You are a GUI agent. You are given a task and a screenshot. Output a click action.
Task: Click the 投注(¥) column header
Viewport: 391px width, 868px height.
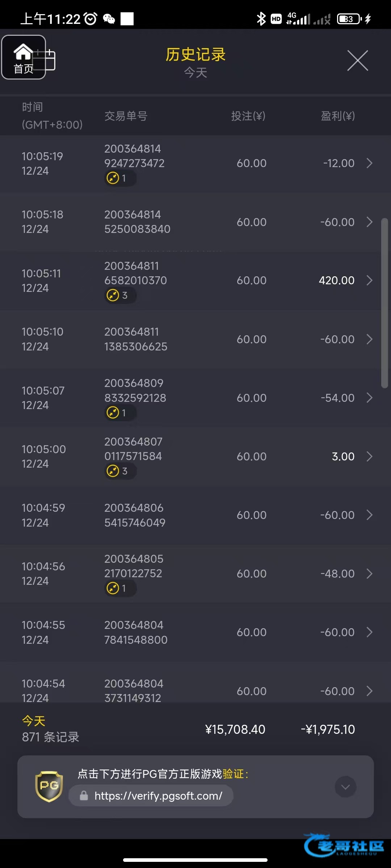tap(248, 116)
